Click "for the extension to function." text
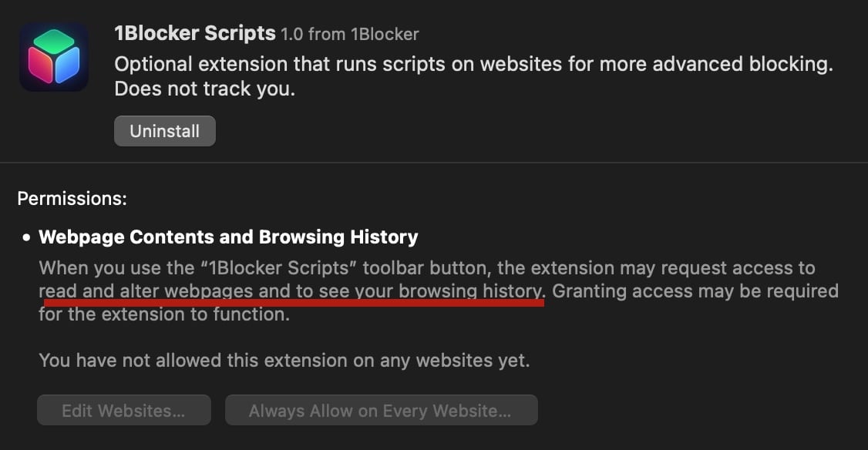The width and height of the screenshot is (868, 450). pos(163,315)
